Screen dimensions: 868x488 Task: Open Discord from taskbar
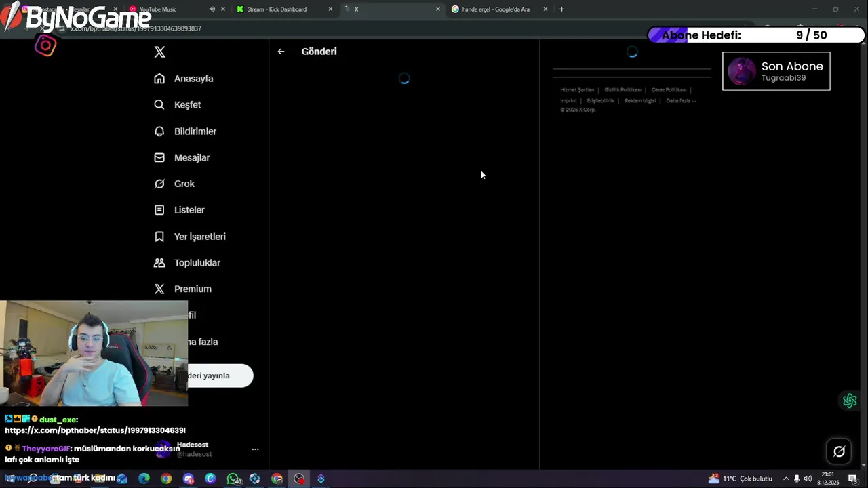(189, 479)
